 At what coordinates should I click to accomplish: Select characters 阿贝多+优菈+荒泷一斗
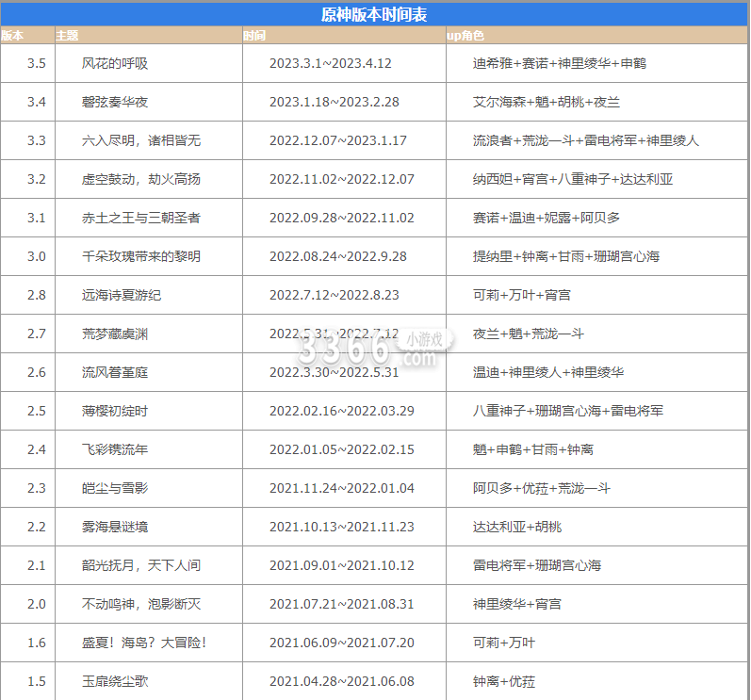pyautogui.click(x=542, y=488)
